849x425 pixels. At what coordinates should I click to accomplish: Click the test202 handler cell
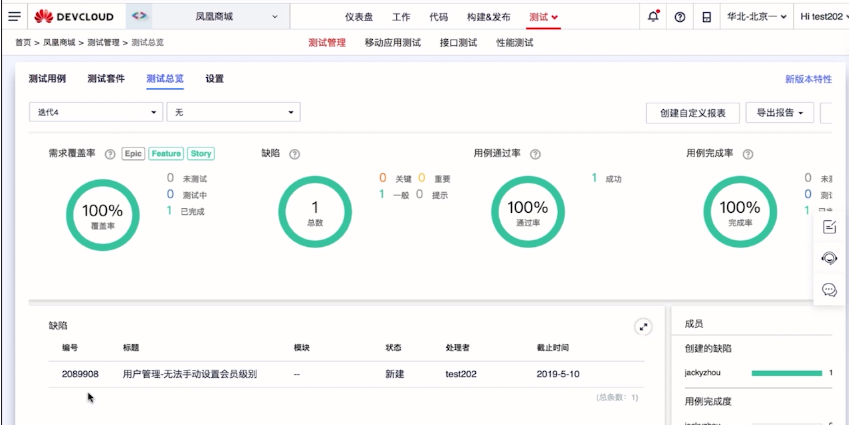[461, 374]
